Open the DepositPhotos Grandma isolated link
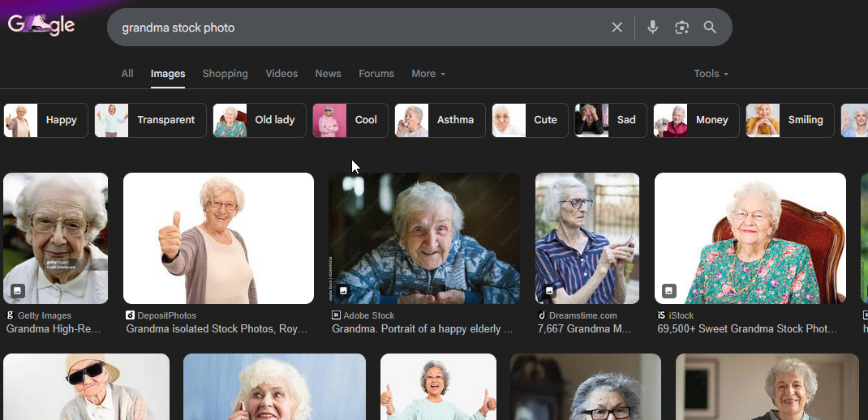This screenshot has width=868, height=420. (x=217, y=329)
